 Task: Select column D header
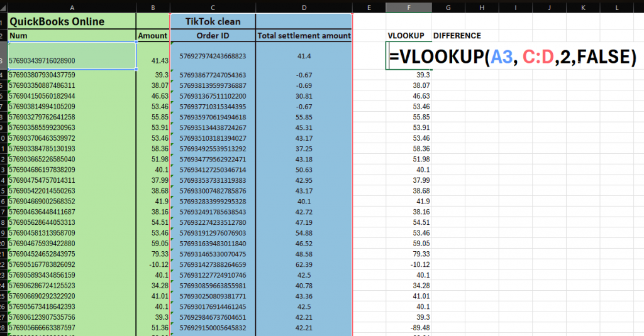click(304, 7)
